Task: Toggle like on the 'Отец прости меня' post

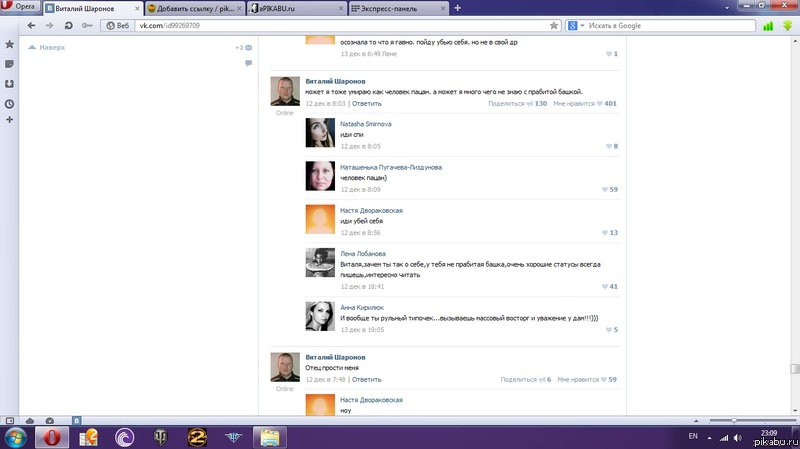Action: tap(604, 380)
